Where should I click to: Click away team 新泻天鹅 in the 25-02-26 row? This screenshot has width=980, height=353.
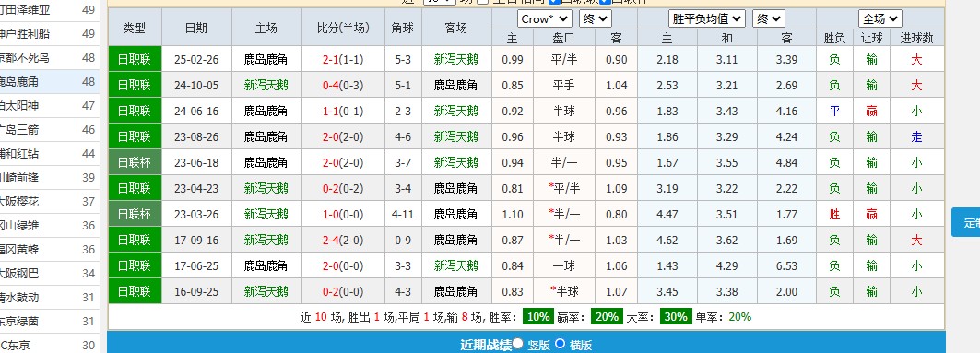(x=456, y=59)
